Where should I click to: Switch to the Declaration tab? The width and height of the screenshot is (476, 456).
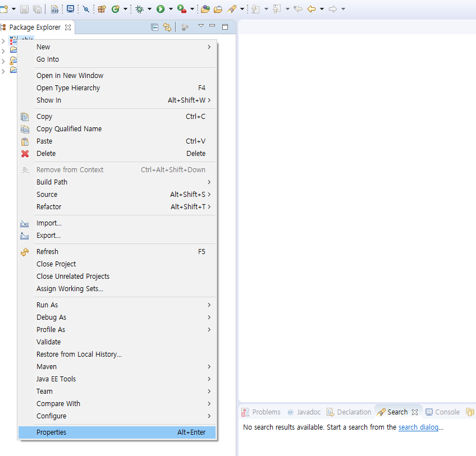[349, 412]
